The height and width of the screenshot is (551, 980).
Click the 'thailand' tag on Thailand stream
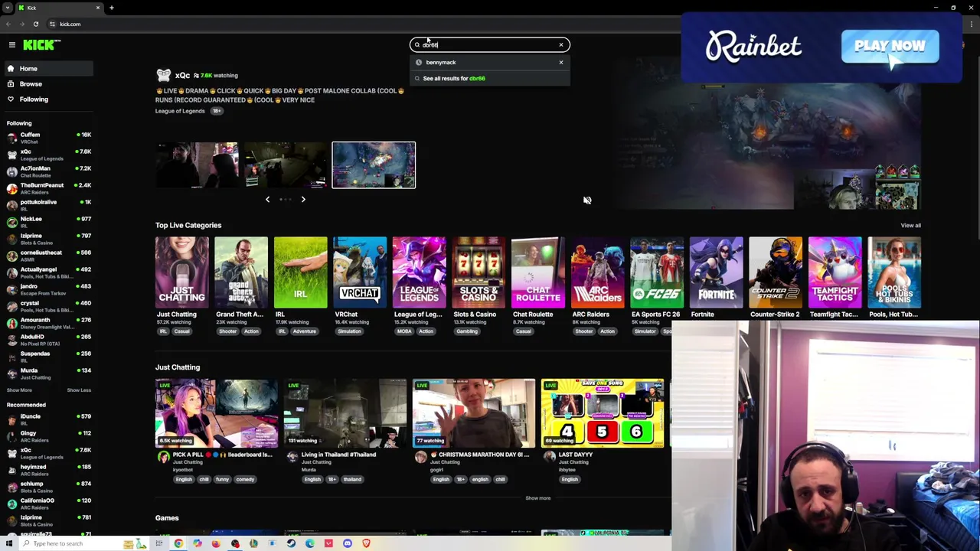point(352,480)
